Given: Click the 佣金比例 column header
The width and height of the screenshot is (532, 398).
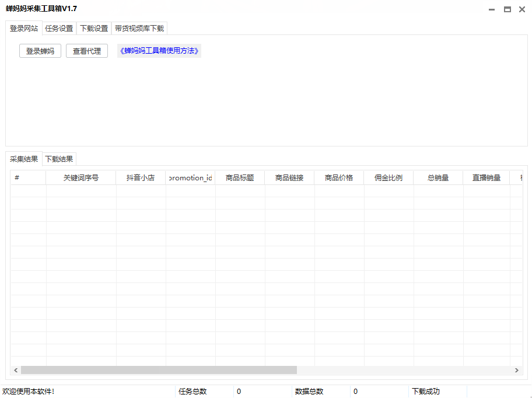Looking at the screenshot, I should pyautogui.click(x=388, y=178).
